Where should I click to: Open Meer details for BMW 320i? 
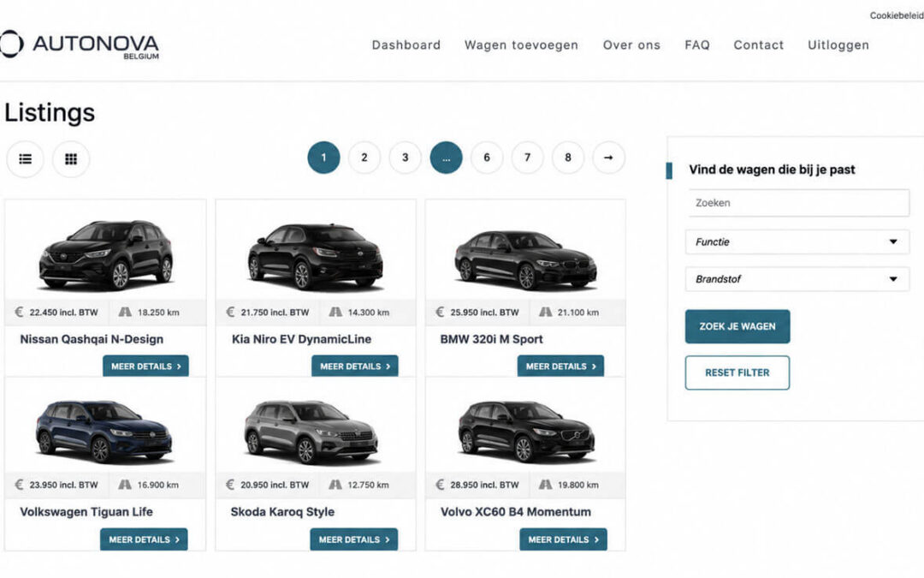click(x=560, y=366)
